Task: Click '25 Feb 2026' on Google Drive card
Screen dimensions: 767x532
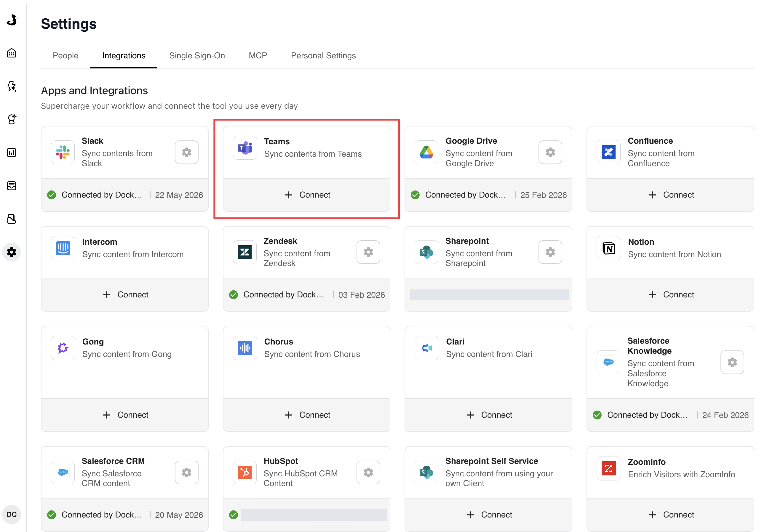Action: pyautogui.click(x=543, y=195)
